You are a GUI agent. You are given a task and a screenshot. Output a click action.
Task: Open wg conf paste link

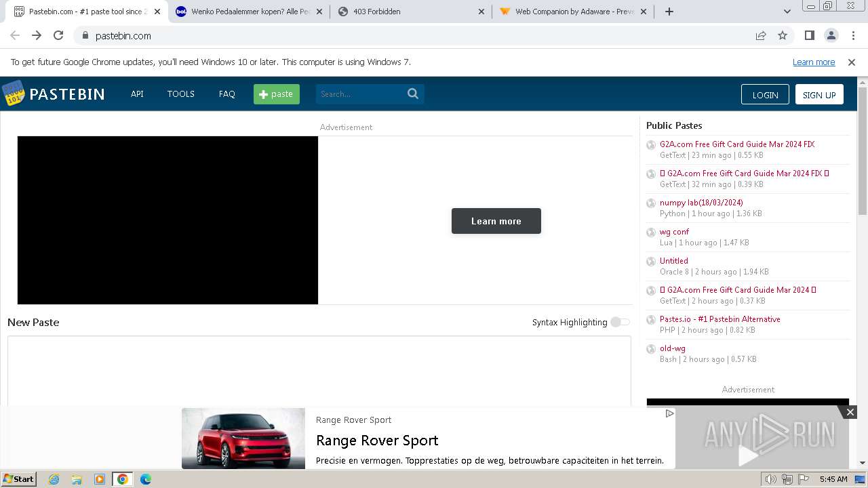pyautogui.click(x=674, y=232)
